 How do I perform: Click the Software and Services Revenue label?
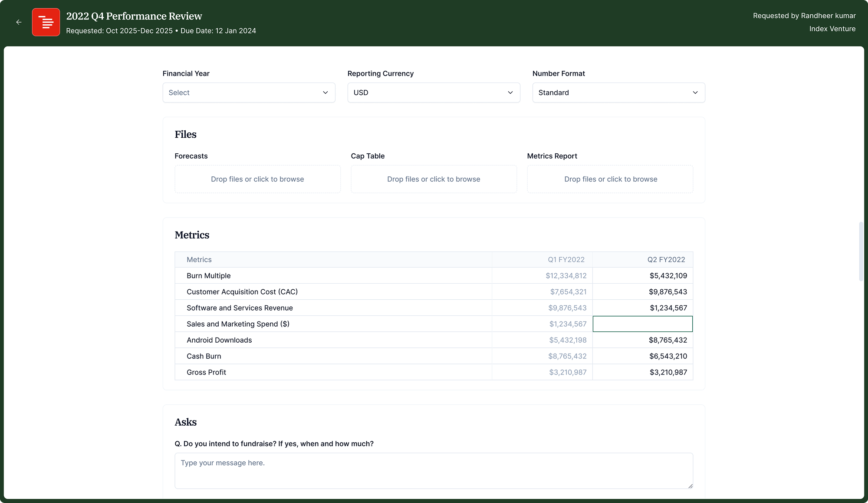pos(240,308)
